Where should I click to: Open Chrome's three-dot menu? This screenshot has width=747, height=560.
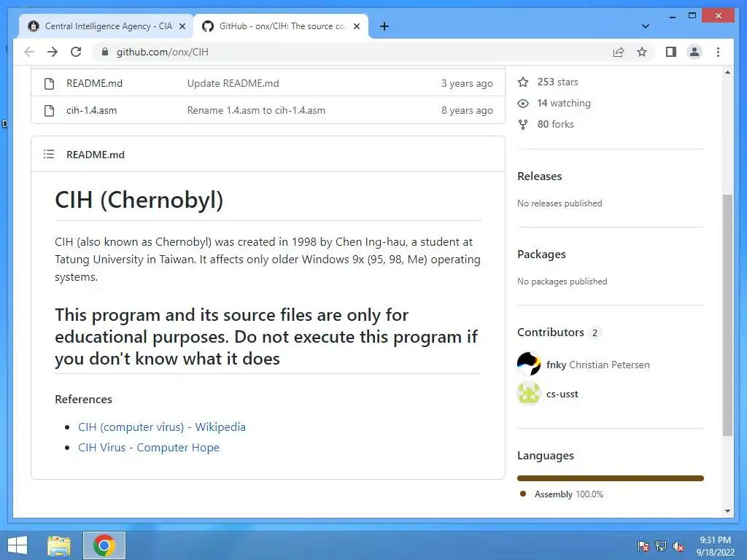[718, 52]
